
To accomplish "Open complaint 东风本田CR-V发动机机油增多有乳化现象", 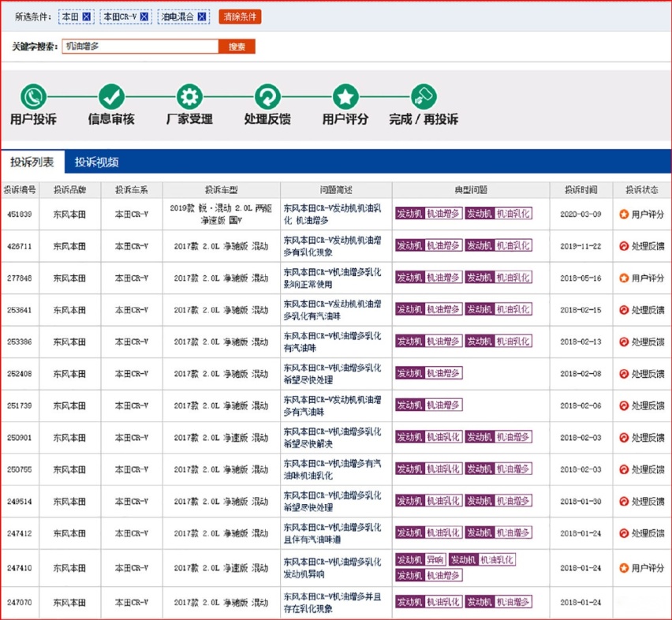I will [332, 246].
